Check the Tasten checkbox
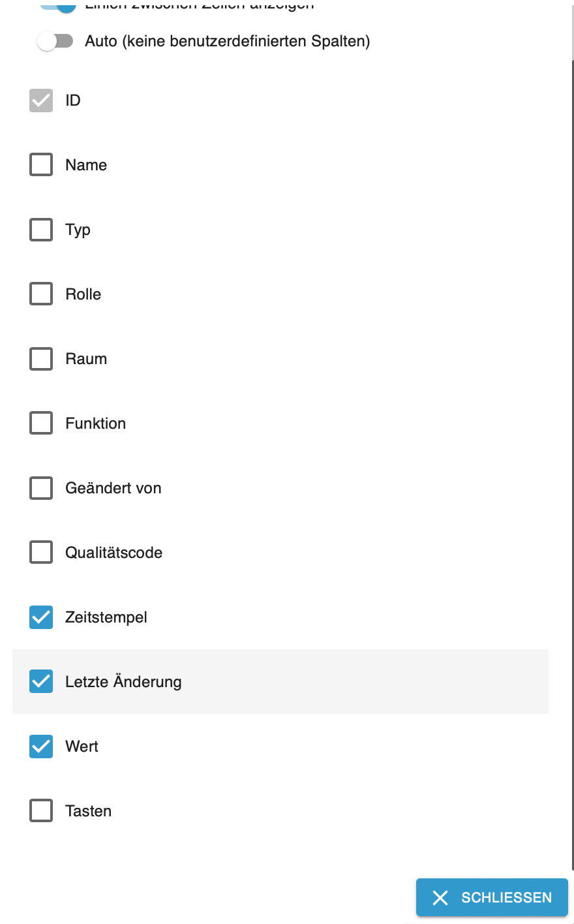The height and width of the screenshot is (924, 574). point(41,811)
